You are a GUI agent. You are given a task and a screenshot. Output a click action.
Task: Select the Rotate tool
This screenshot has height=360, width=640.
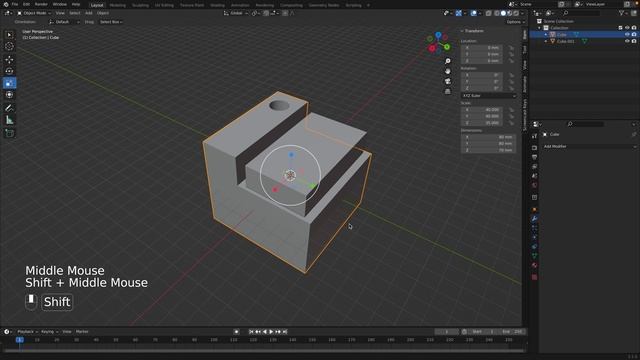tap(9, 71)
